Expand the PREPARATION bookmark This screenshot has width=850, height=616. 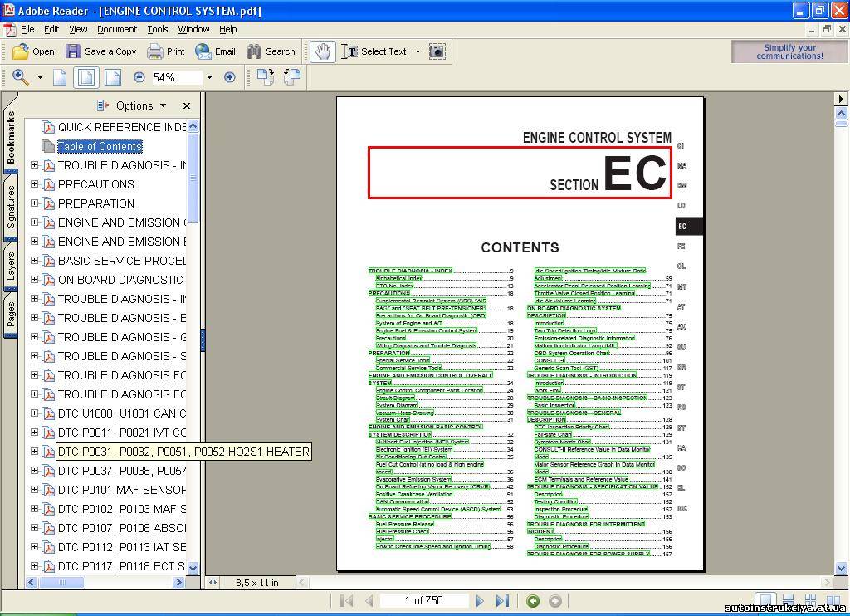(34, 203)
